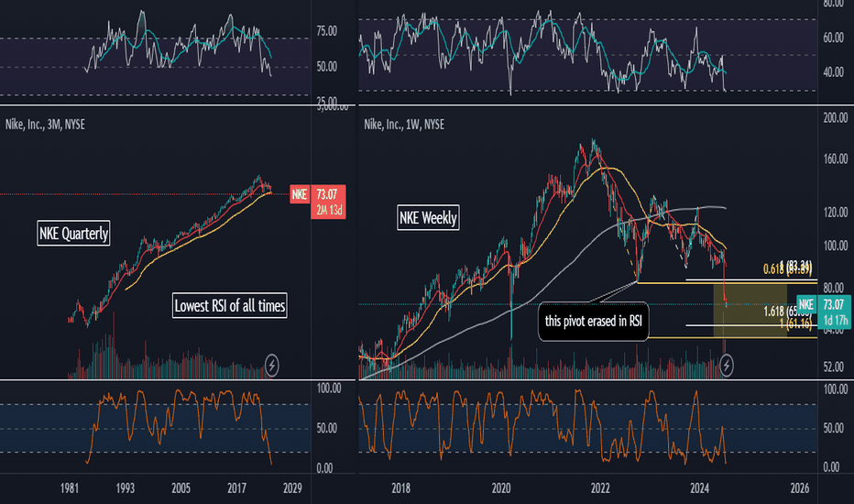Click the 60.00 weekly RSI scale label
Viewport: 854px width, 504px height.
[834, 38]
